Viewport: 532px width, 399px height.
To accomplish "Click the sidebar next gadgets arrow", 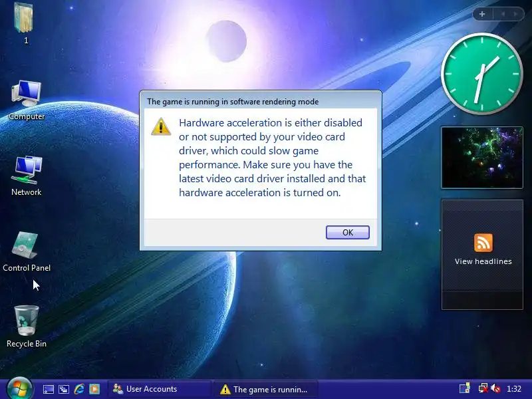I will point(515,14).
